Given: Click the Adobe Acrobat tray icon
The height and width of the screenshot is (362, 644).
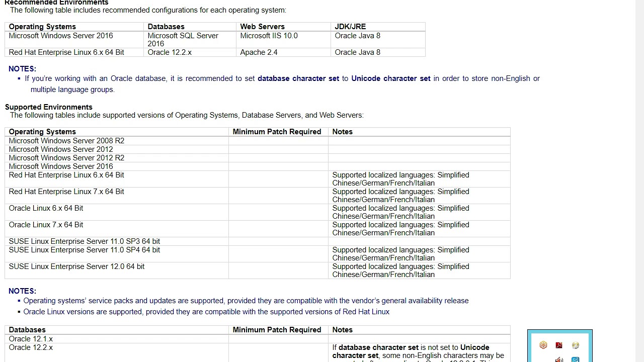Looking at the screenshot, I should coord(559,345).
